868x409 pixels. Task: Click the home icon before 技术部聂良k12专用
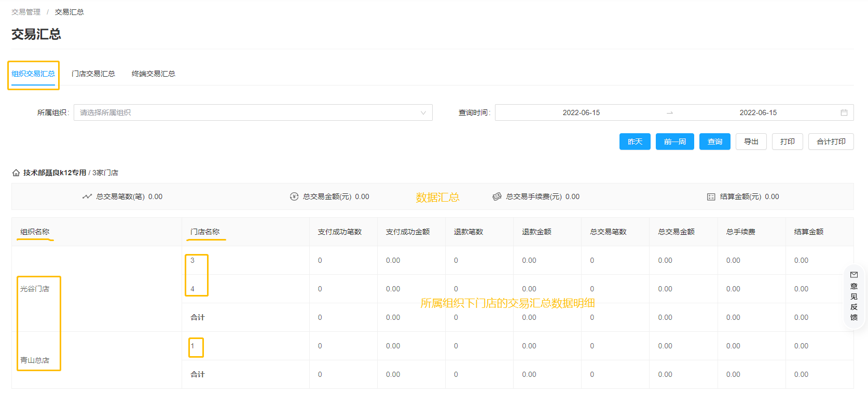tap(16, 173)
